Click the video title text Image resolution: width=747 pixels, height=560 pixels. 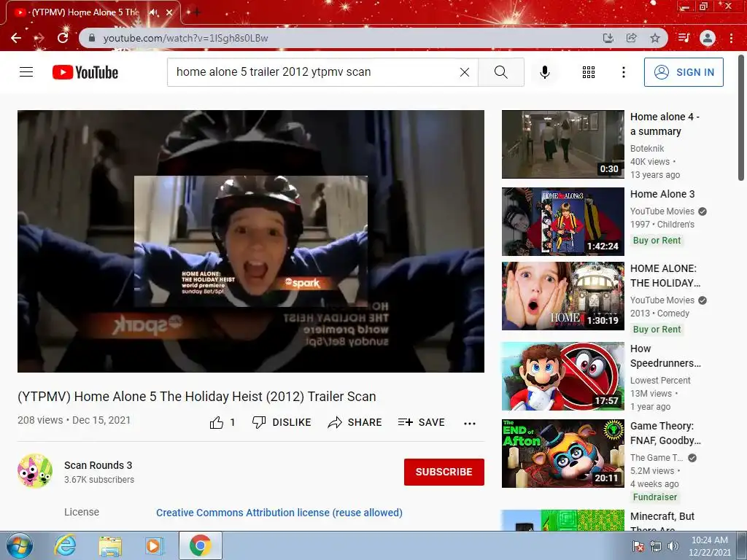197,396
